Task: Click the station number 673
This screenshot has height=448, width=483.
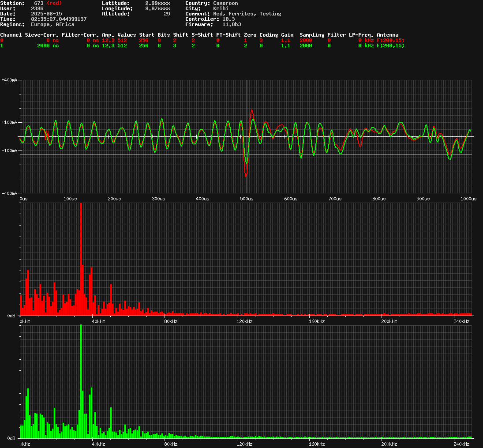Action: 38,3
